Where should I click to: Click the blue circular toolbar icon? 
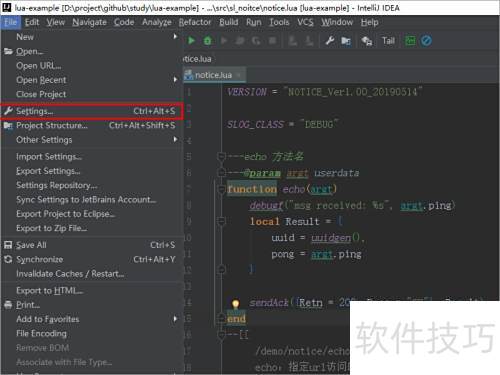pyautogui.click(x=426, y=41)
